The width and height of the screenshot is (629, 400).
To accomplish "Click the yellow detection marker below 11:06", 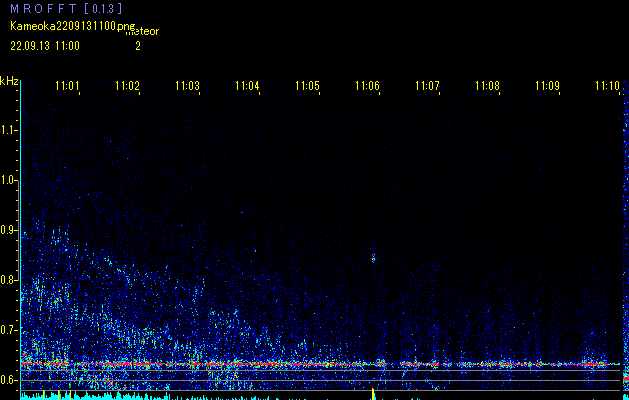I will pos(373,394).
